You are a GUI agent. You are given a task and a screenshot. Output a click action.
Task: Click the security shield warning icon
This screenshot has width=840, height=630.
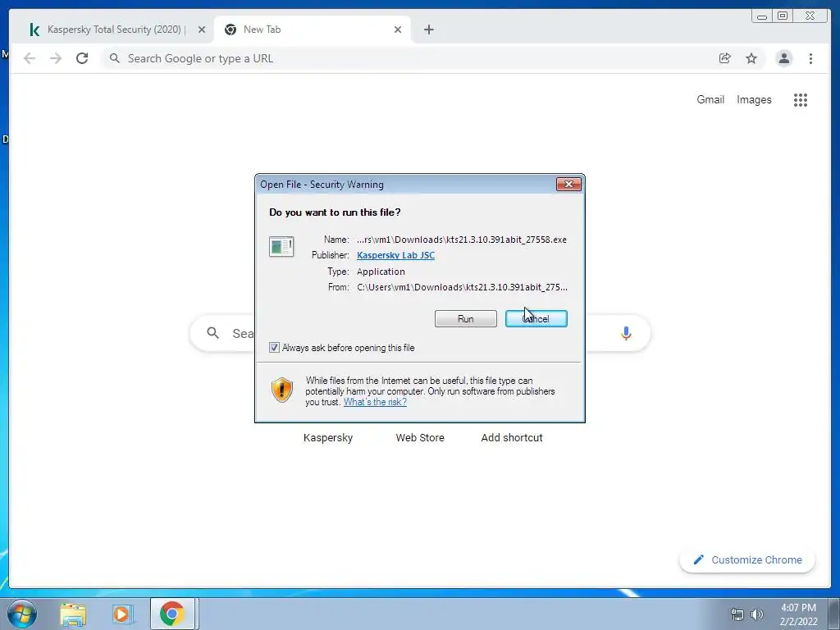click(282, 390)
